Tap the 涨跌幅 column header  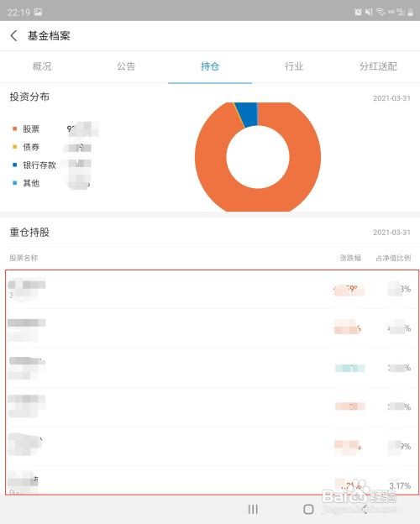350,258
